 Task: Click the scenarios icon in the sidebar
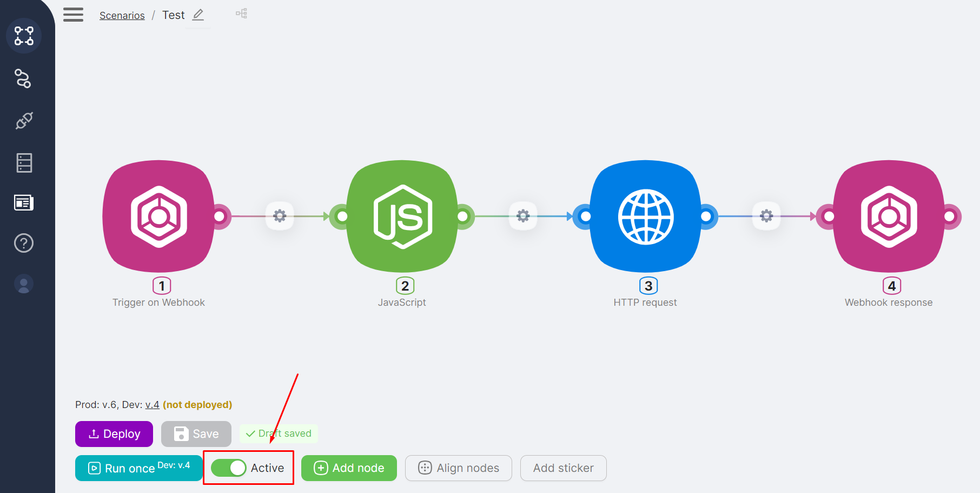coord(24,36)
